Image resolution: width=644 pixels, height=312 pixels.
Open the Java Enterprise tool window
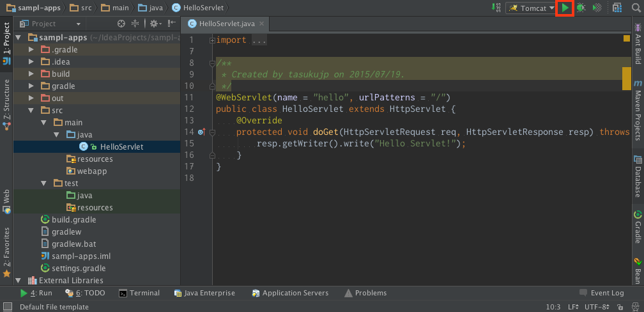204,293
